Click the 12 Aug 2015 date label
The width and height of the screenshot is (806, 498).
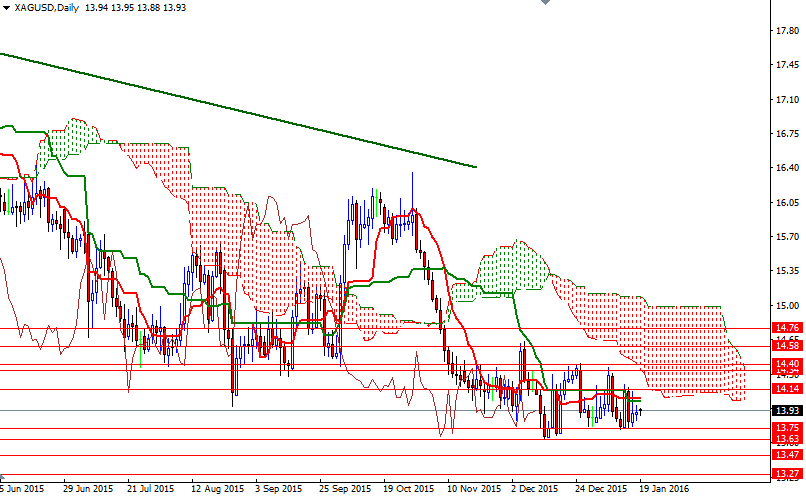click(217, 488)
